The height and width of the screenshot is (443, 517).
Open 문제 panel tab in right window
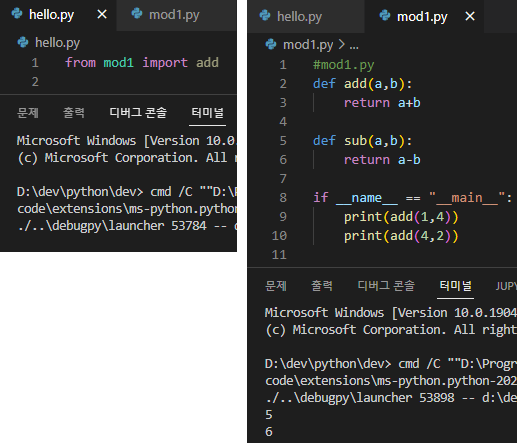(x=276, y=286)
